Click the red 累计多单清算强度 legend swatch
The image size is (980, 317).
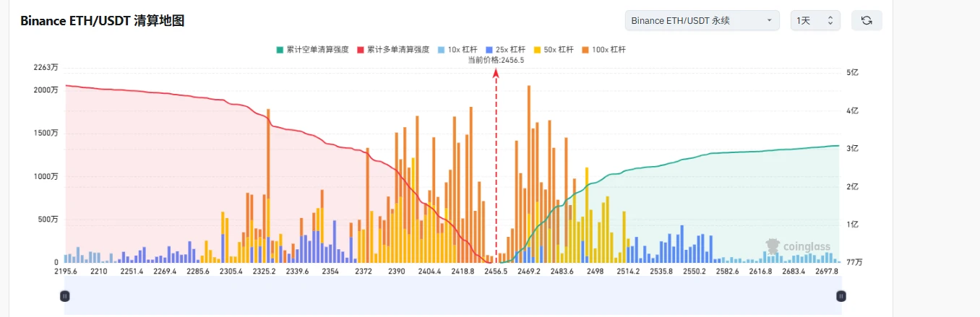(x=360, y=50)
